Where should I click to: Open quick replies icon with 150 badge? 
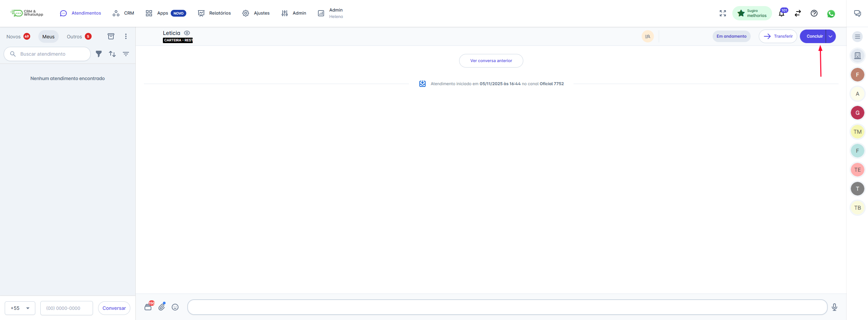[148, 307]
